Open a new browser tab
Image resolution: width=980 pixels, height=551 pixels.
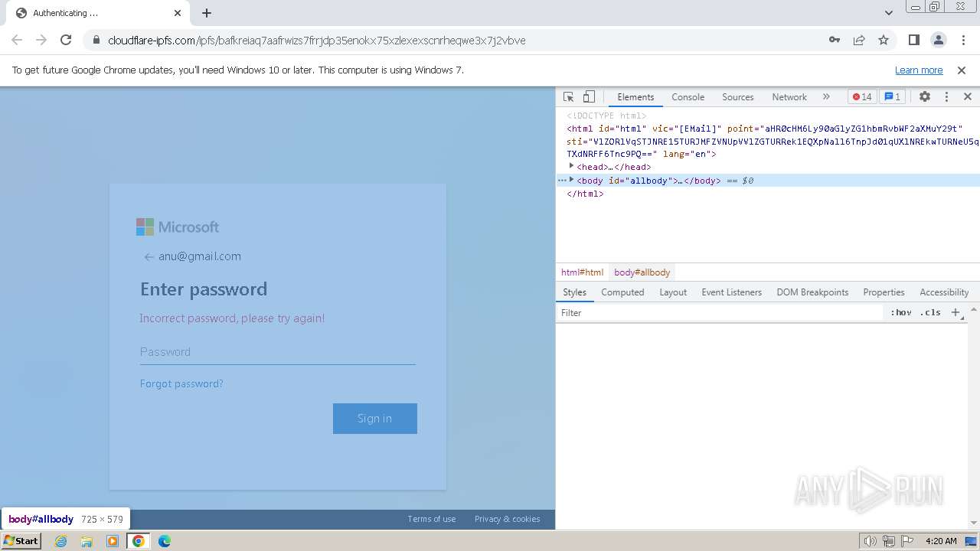point(207,13)
